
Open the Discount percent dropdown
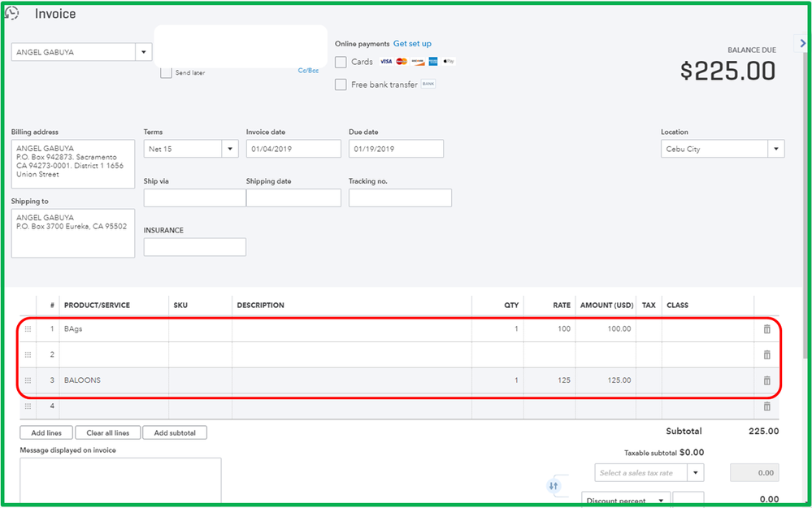coord(661,500)
